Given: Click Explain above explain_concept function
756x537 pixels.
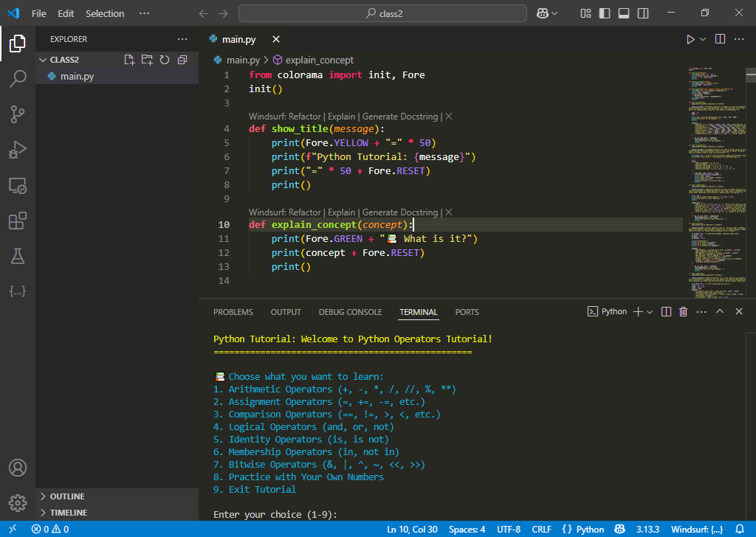Looking at the screenshot, I should (x=341, y=212).
